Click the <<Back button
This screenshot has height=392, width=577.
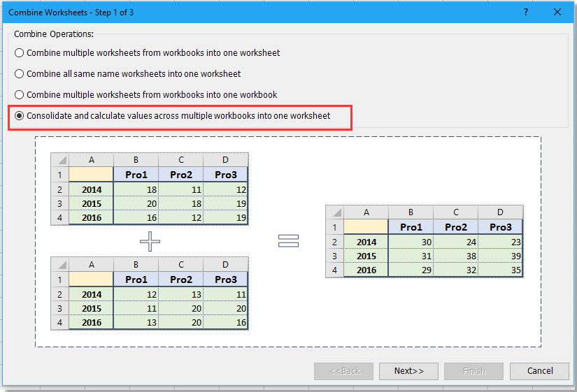click(343, 371)
